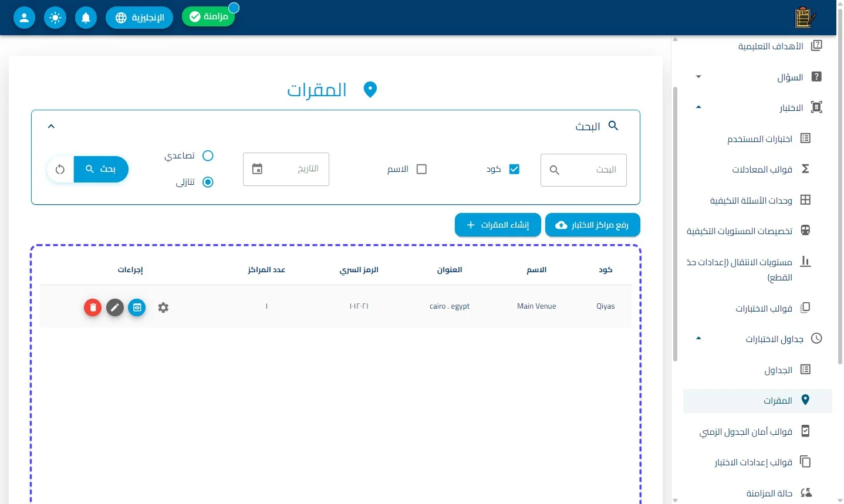Click the قوالب المعادلات sigma icon
The width and height of the screenshot is (844, 504).
coord(805,169)
